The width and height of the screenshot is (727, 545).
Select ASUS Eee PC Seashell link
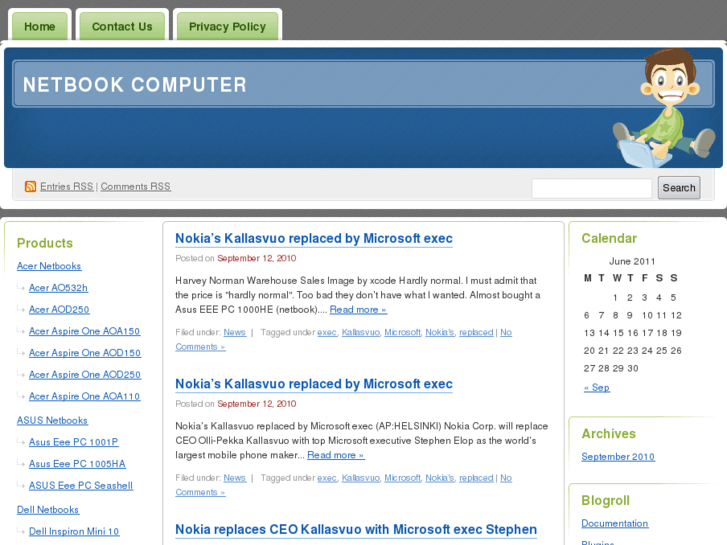click(x=81, y=486)
